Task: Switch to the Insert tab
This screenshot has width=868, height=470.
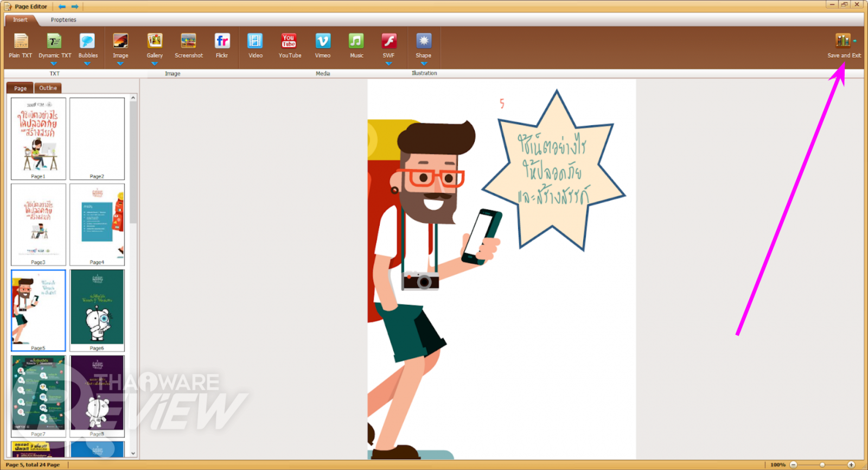Action: 20,20
